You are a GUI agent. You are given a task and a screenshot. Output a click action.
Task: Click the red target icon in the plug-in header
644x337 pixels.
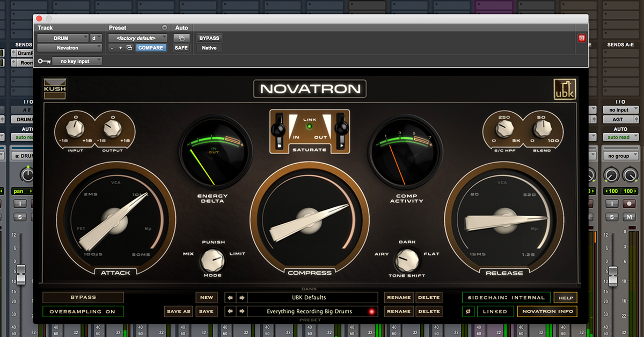[581, 38]
